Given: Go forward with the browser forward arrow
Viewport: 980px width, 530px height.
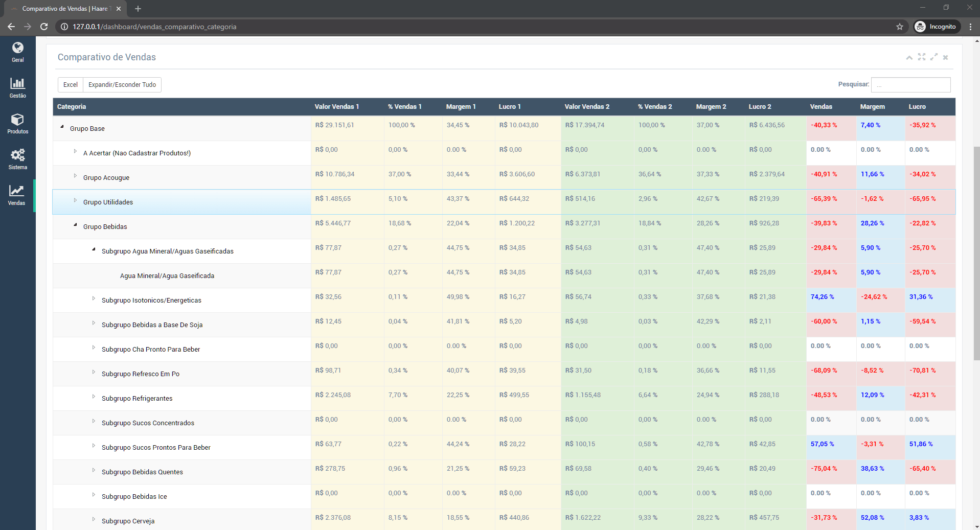Looking at the screenshot, I should 28,27.
